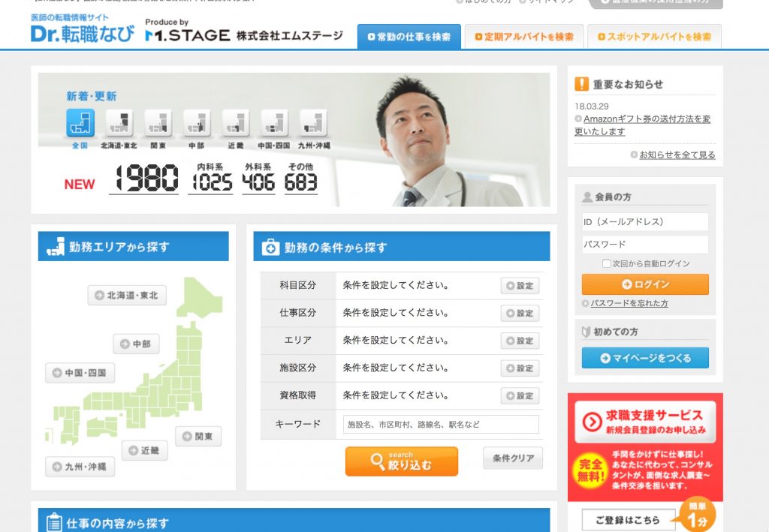This screenshot has height=532, width=769.
Task: Select the 関東 region icon in 新着・更新
Action: pos(158,122)
